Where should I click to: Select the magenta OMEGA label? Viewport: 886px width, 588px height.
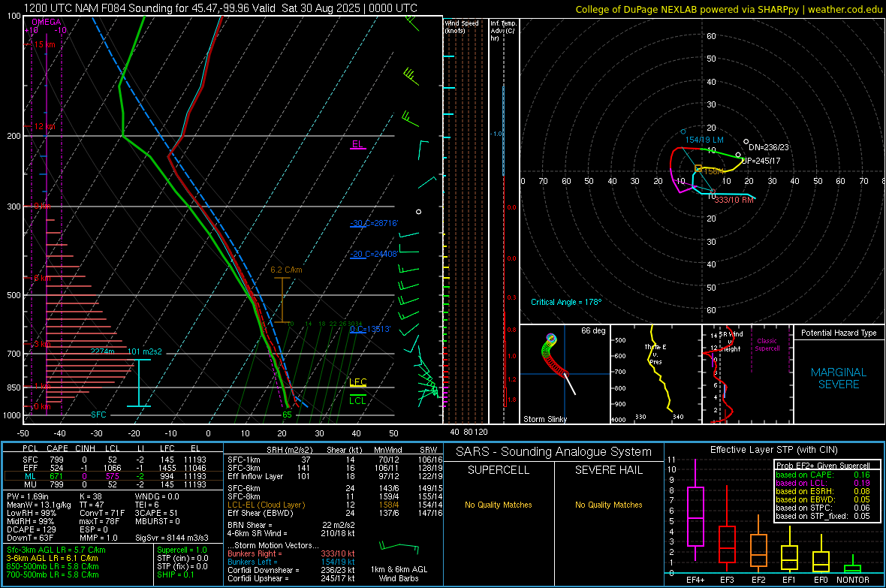click(47, 22)
